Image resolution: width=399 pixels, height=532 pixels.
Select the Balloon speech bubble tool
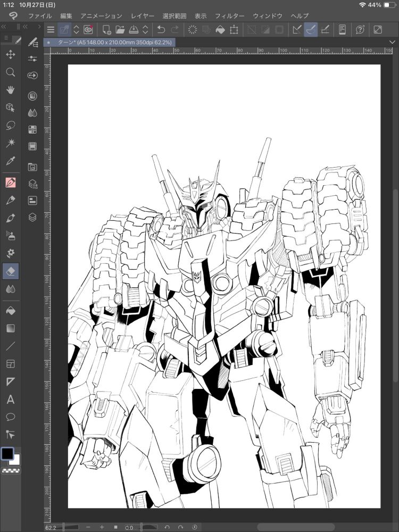coord(11,417)
